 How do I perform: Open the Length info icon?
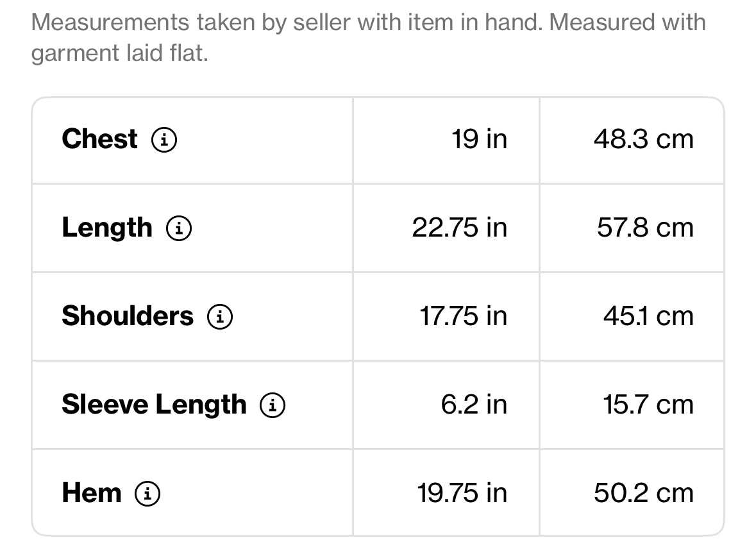point(179,228)
